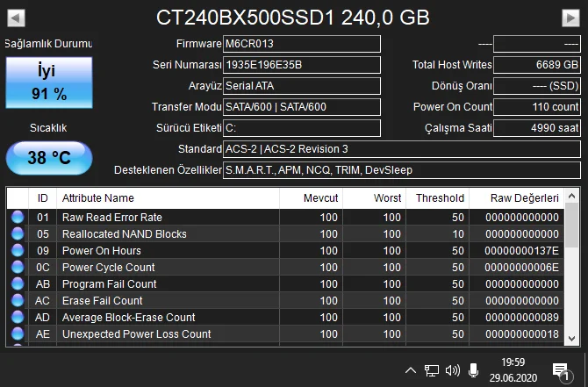This screenshot has width=588, height=387.
Task: Click the Mevcut column header
Action: [x=311, y=198]
